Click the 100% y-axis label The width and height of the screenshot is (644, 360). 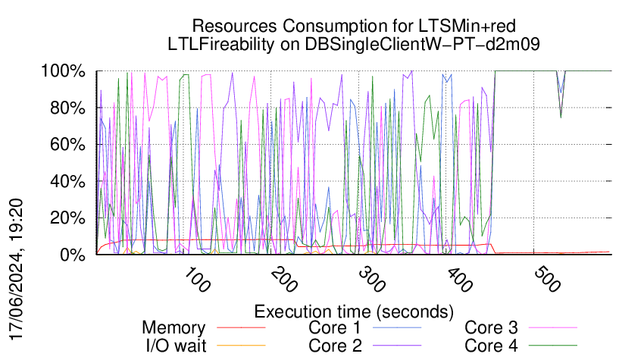click(x=63, y=71)
